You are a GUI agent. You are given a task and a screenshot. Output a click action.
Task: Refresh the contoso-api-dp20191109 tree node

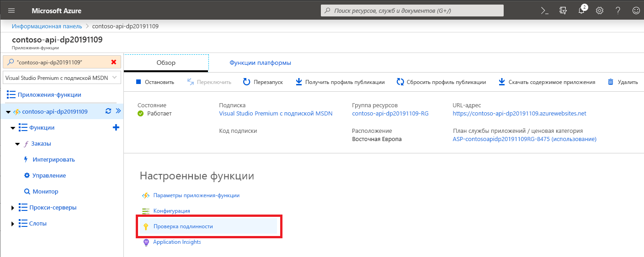pos(108,111)
